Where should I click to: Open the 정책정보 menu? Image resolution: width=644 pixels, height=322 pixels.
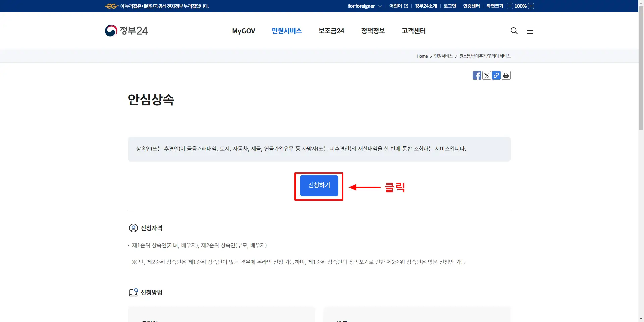pos(373,31)
